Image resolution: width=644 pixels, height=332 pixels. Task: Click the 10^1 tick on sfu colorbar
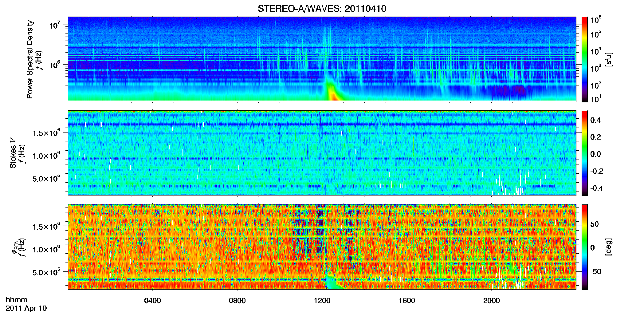(x=596, y=99)
